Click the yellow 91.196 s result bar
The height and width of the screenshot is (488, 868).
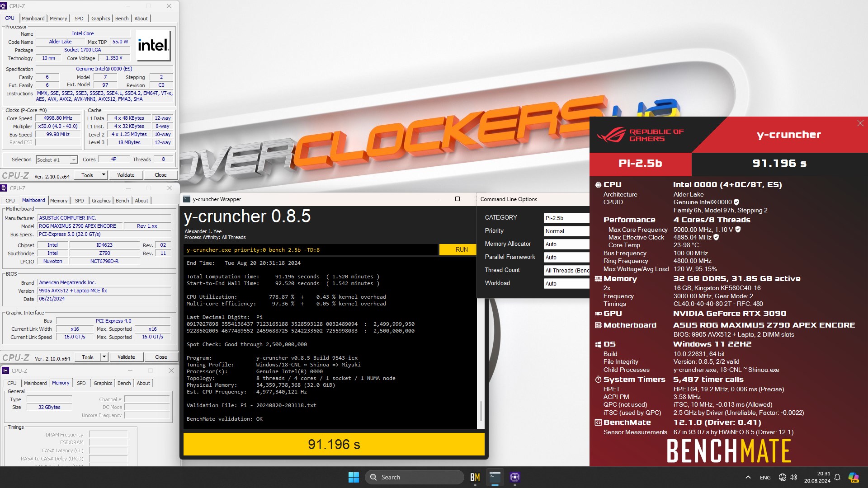[334, 444]
